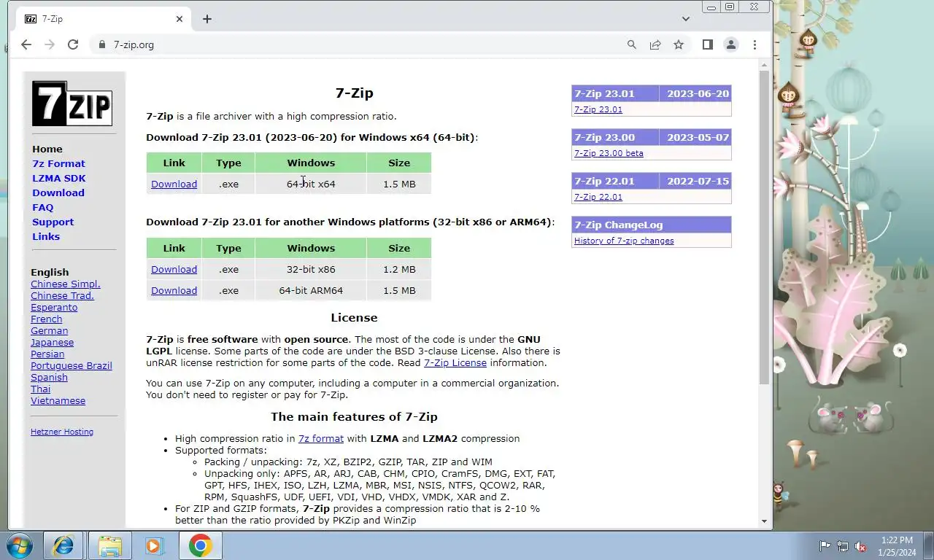Click the taskbar clock showing 1:22 PM
The width and height of the screenshot is (934, 560).
(x=896, y=545)
